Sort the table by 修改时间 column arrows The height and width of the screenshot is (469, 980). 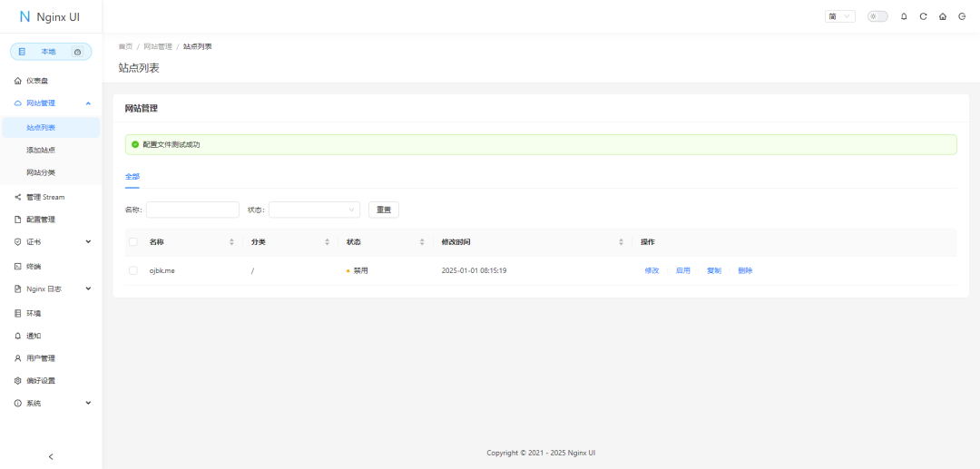[x=621, y=242]
